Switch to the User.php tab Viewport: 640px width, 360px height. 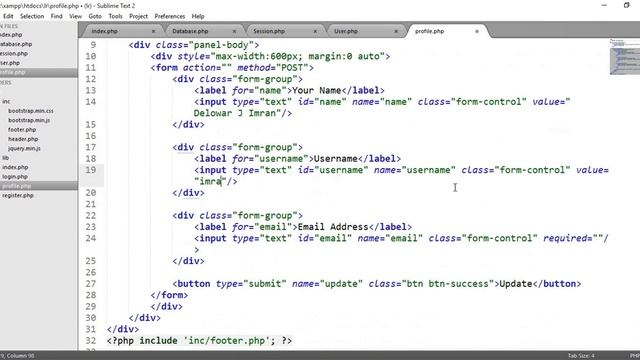click(x=346, y=31)
